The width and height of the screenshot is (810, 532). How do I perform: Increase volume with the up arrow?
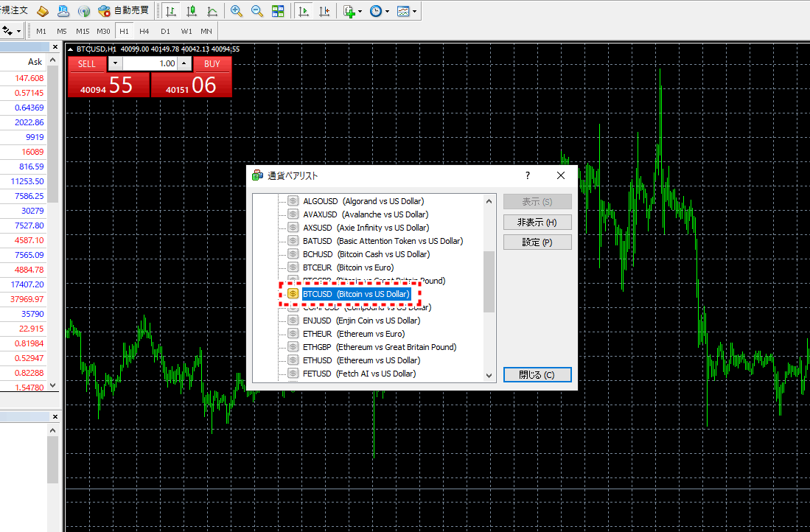click(x=185, y=63)
